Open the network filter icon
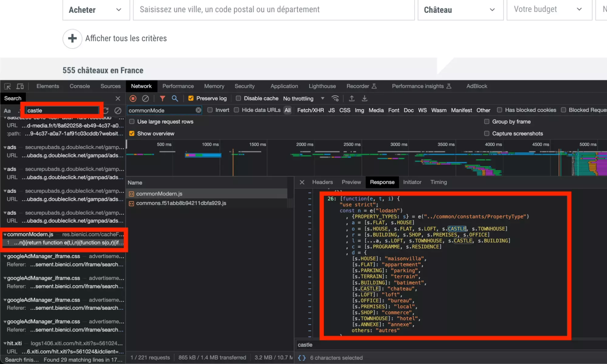 pyautogui.click(x=162, y=98)
